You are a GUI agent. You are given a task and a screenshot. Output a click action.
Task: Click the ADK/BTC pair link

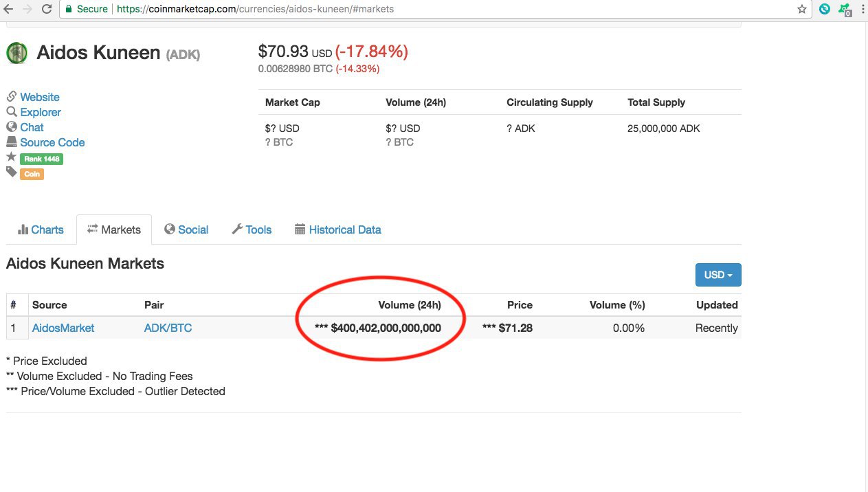tap(168, 328)
